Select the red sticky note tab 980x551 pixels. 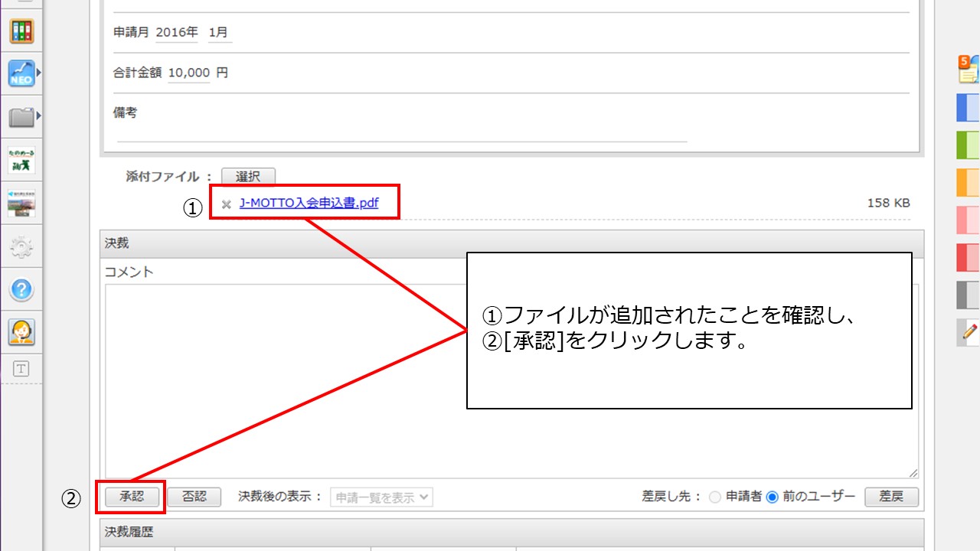[969, 258]
